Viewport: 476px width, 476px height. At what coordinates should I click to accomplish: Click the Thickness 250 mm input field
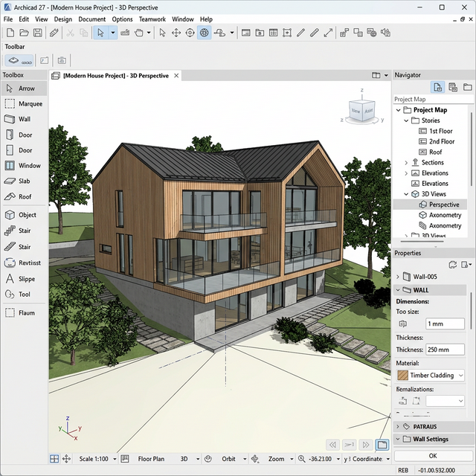[445, 350]
